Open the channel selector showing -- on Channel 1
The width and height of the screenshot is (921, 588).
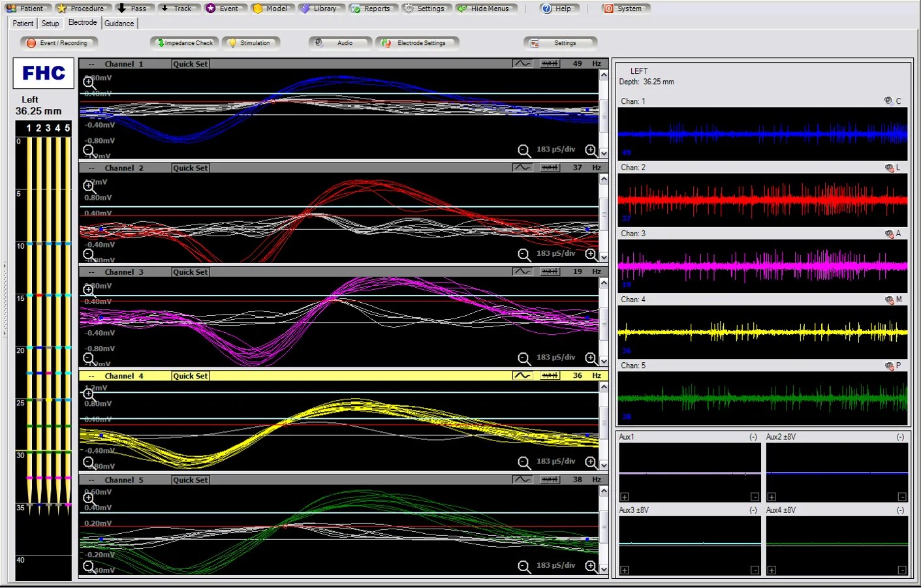[91, 63]
